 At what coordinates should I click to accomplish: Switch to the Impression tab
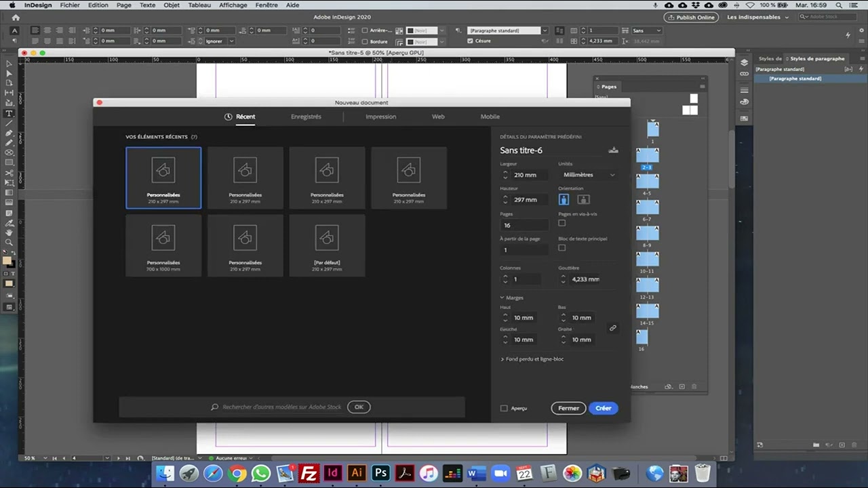(x=380, y=117)
